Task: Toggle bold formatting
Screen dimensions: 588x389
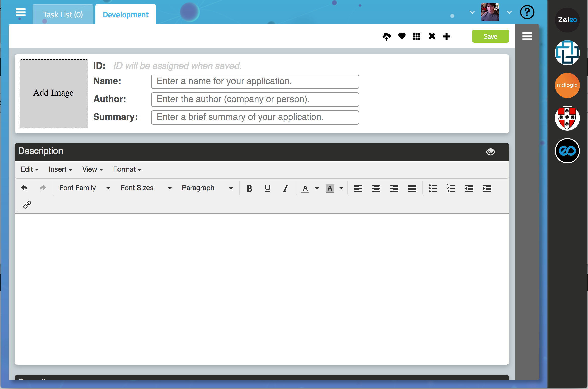Action: 249,188
